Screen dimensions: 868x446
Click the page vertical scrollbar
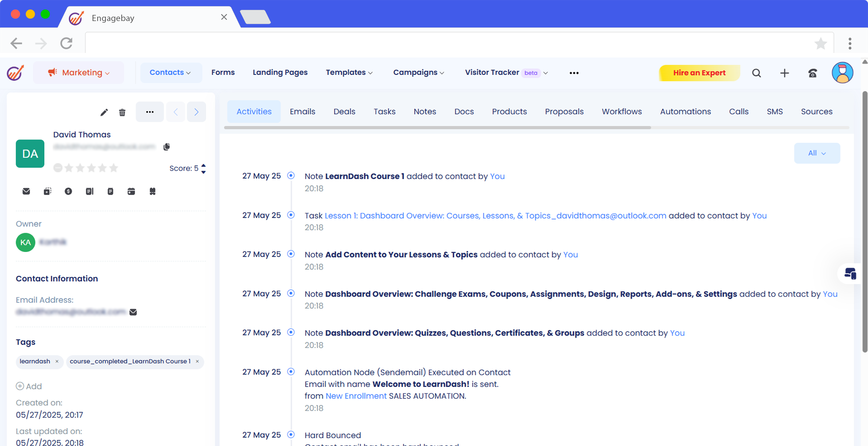(x=865, y=222)
